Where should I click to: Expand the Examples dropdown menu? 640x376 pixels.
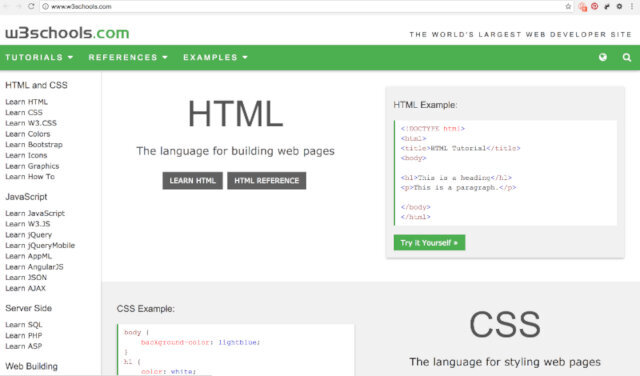point(216,57)
